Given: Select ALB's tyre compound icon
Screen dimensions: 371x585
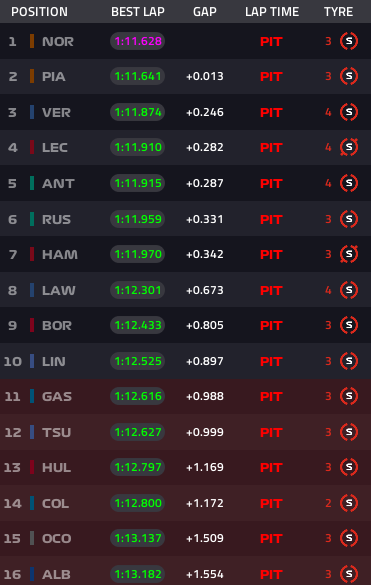Looking at the screenshot, I should tap(349, 574).
